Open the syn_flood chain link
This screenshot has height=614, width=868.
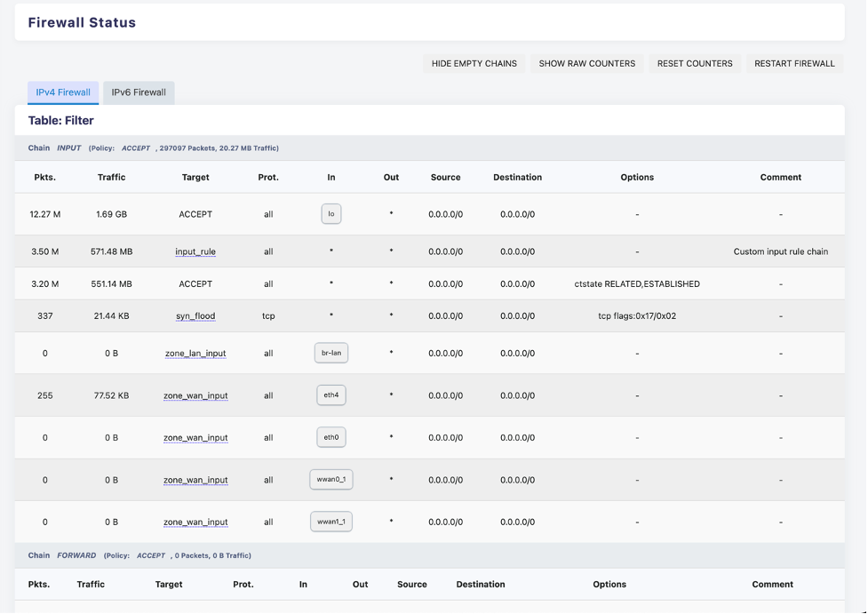click(195, 315)
